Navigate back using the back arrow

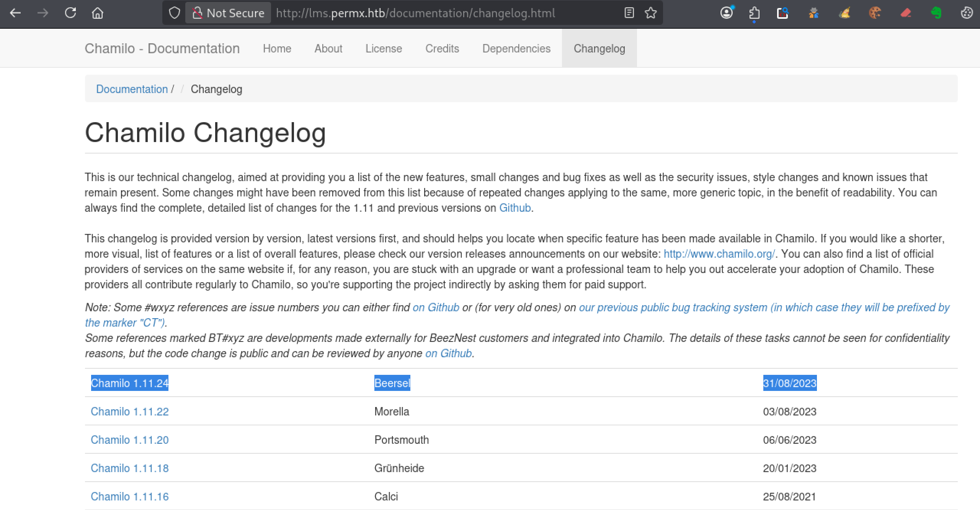(15, 13)
